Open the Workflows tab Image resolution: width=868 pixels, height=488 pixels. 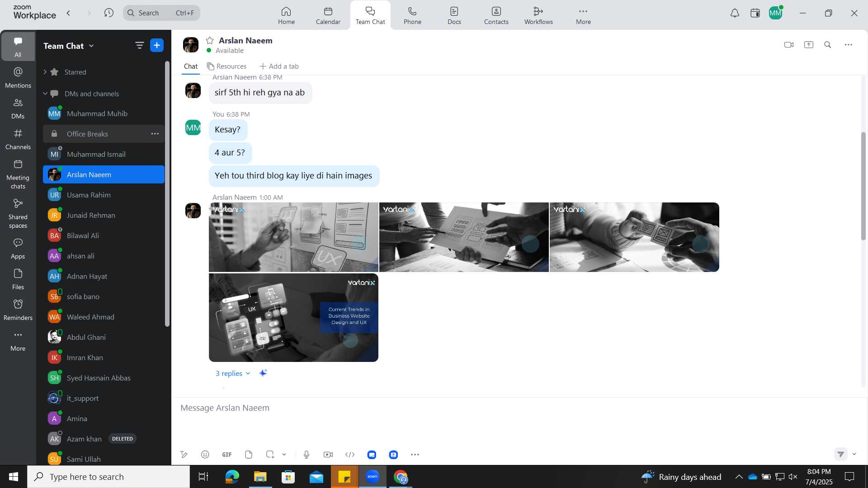[x=538, y=15]
